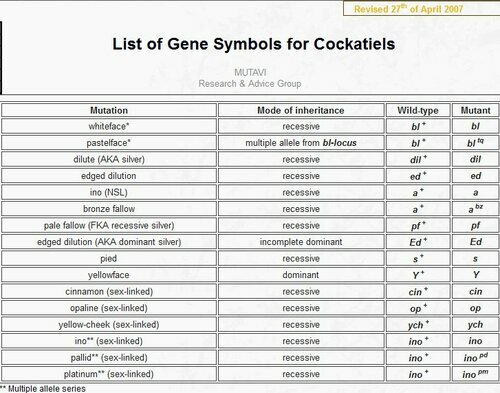The width and height of the screenshot is (500, 393).
Task: Select the cinnamon (sex-linked) cell
Action: coord(109,292)
